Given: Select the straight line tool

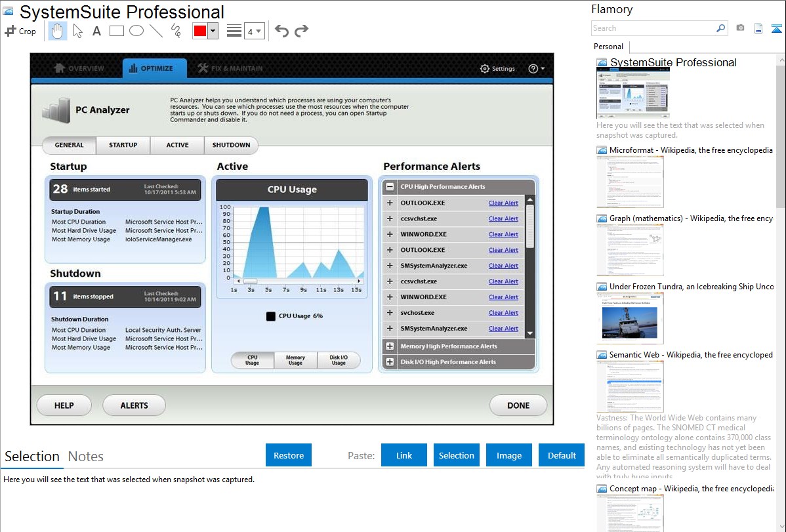Looking at the screenshot, I should [156, 31].
